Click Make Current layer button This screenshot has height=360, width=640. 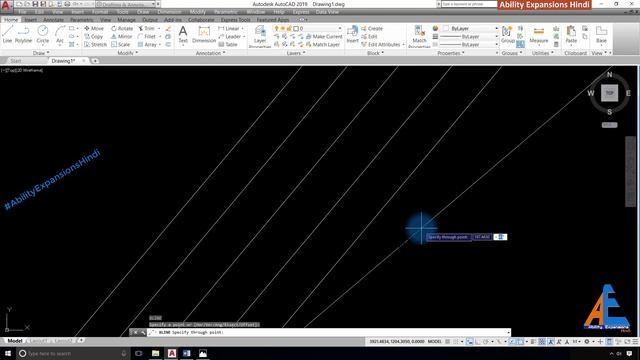click(x=324, y=36)
